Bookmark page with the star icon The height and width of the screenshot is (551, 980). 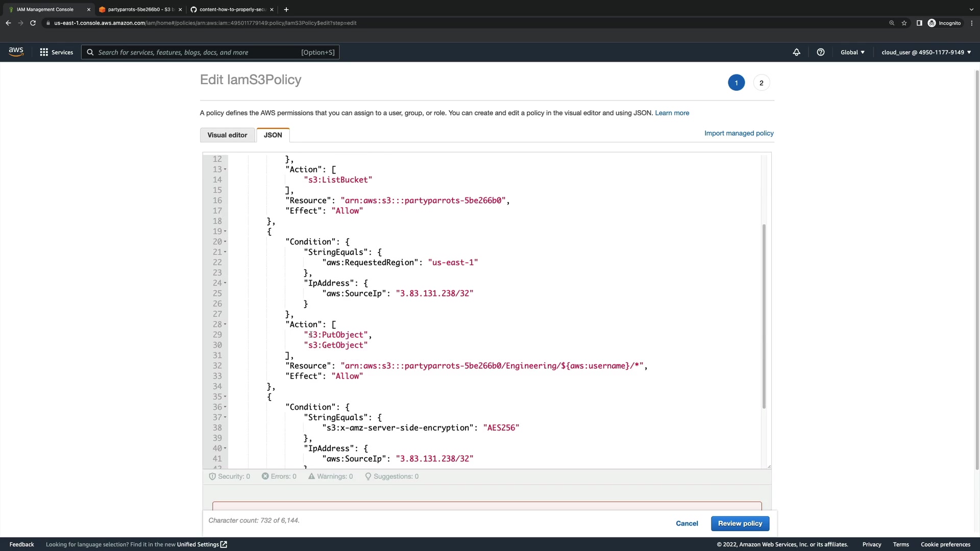pyautogui.click(x=904, y=23)
